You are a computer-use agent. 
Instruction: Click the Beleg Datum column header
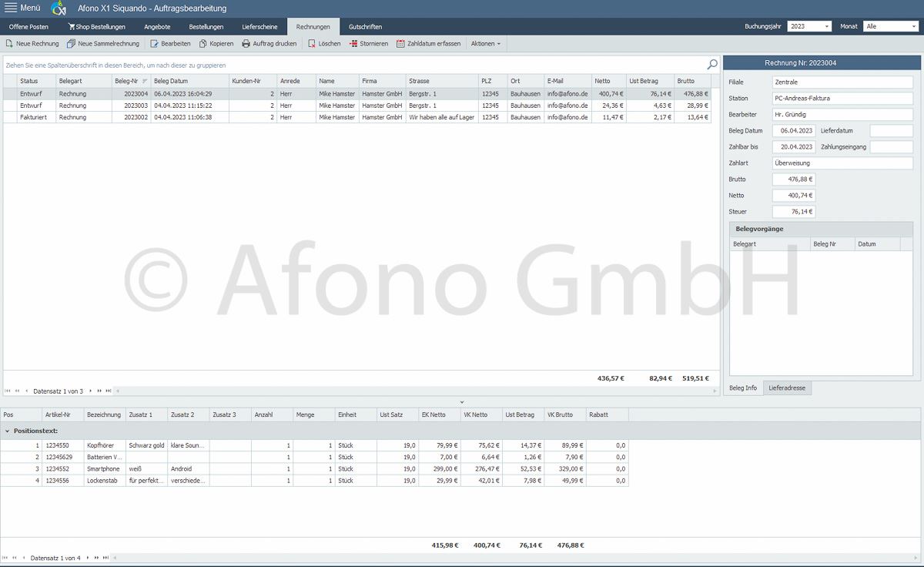[189, 81]
